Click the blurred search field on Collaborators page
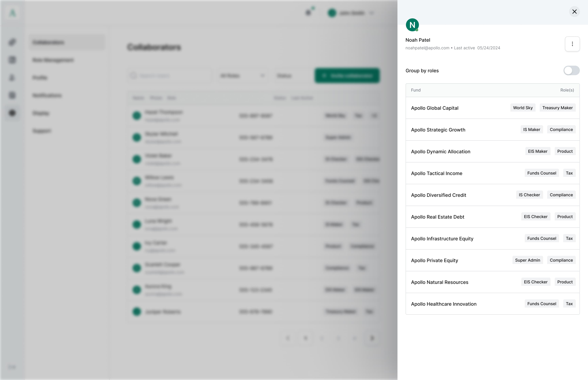 tap(170, 76)
